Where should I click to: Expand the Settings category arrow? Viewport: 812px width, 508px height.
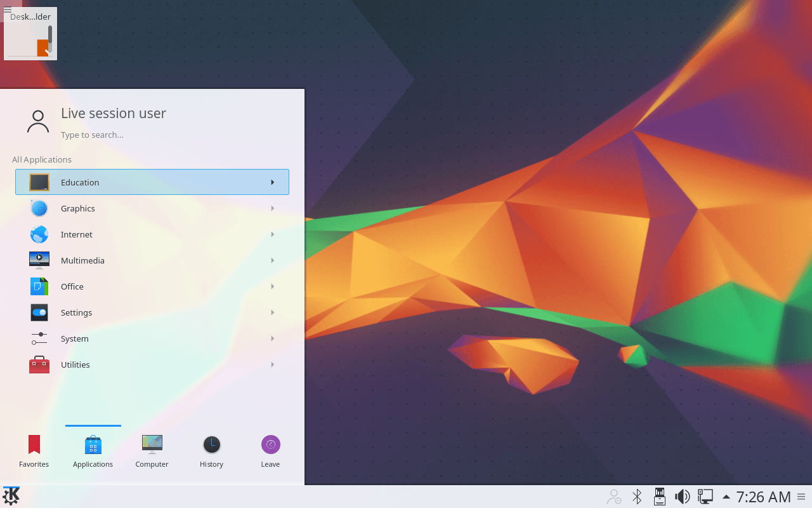(272, 312)
